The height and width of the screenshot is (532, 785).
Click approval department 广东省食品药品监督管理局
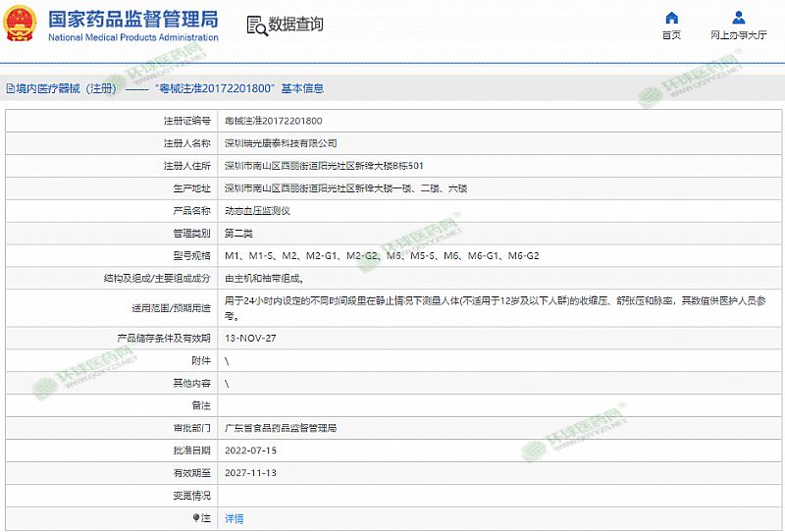click(281, 428)
